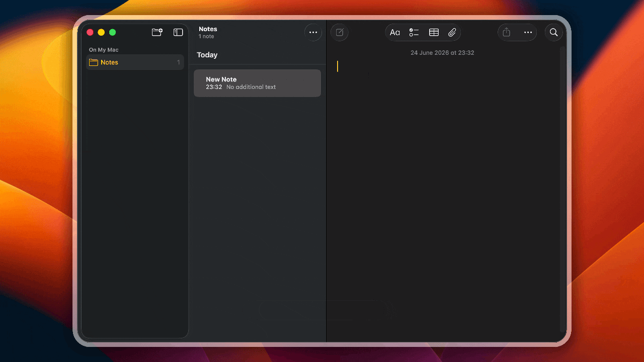Image resolution: width=644 pixels, height=362 pixels.
Task: Click the yellow minimize window button
Action: point(101,32)
